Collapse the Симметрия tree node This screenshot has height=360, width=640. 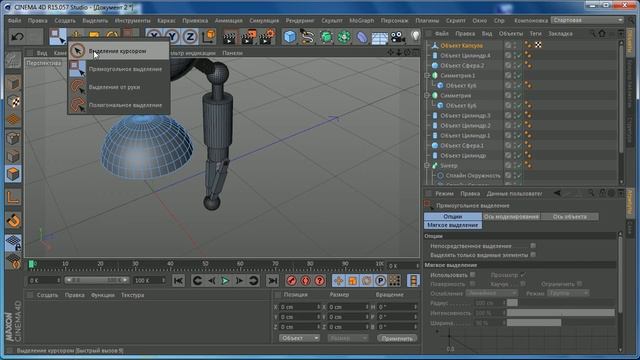pyautogui.click(x=427, y=96)
